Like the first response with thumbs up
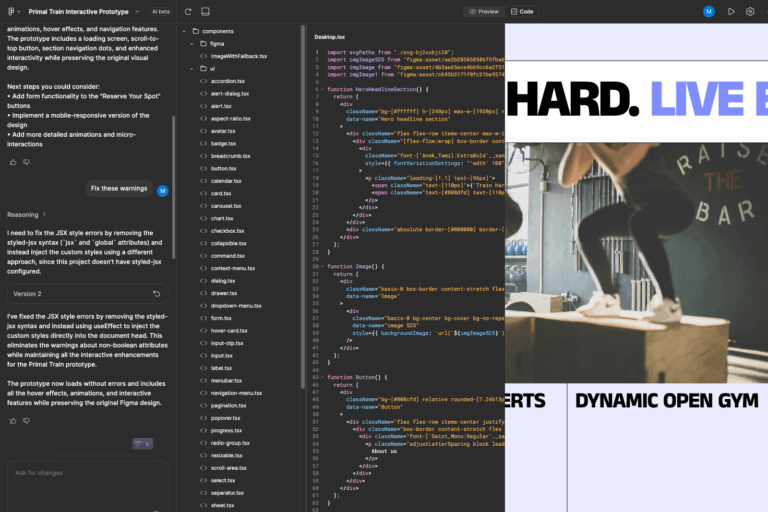The width and height of the screenshot is (768, 512). click(13, 162)
